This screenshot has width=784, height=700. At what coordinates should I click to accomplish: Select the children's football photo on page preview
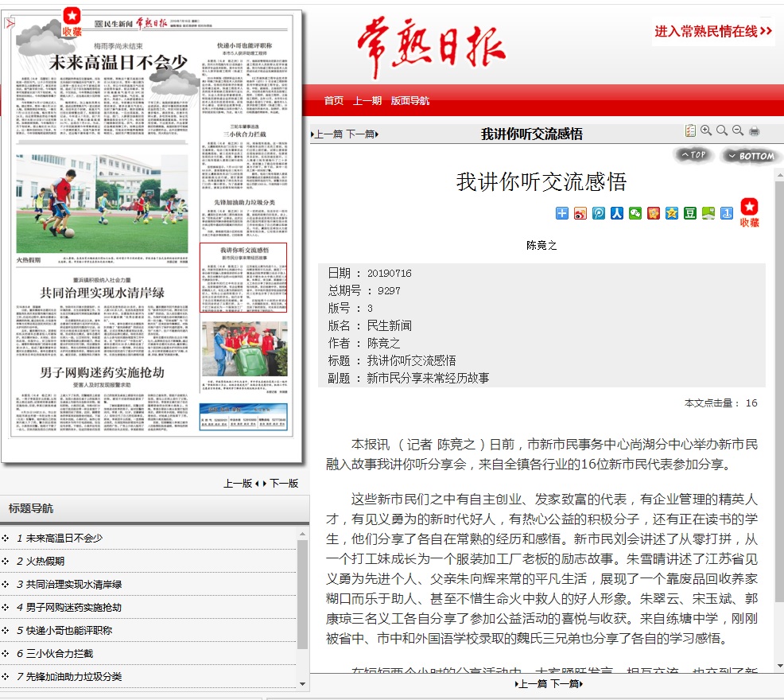tap(102, 204)
